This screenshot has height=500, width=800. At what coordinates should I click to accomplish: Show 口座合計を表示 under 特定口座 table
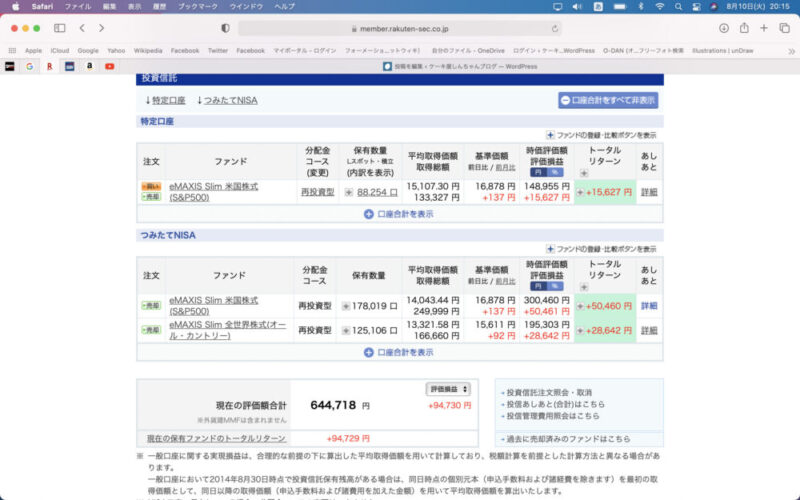click(x=399, y=214)
